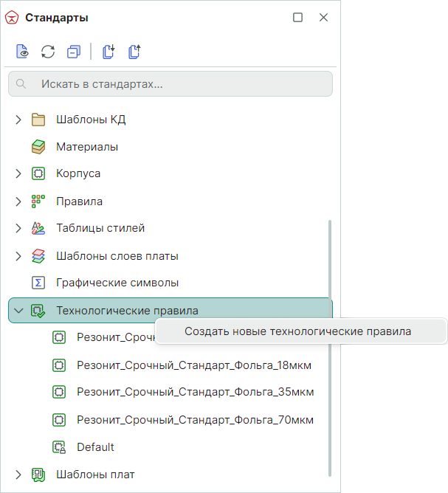The width and height of the screenshot is (448, 493).
Task: Collapse the 'Технологические правила' node
Action: (x=19, y=311)
